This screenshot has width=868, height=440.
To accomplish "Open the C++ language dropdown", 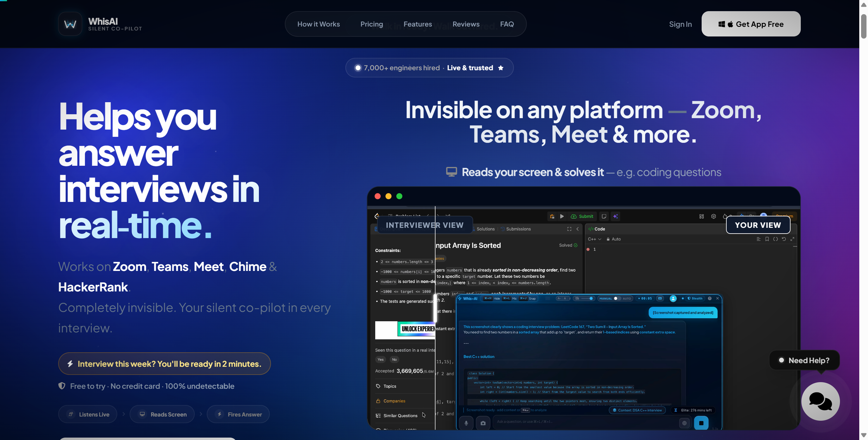I will point(594,239).
